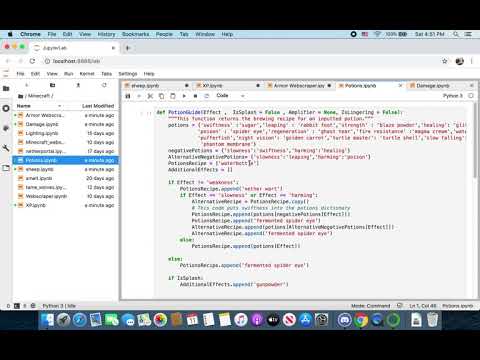Bookmark this page with star icon
This screenshot has width=480, height=360.
pyautogui.click(x=444, y=61)
